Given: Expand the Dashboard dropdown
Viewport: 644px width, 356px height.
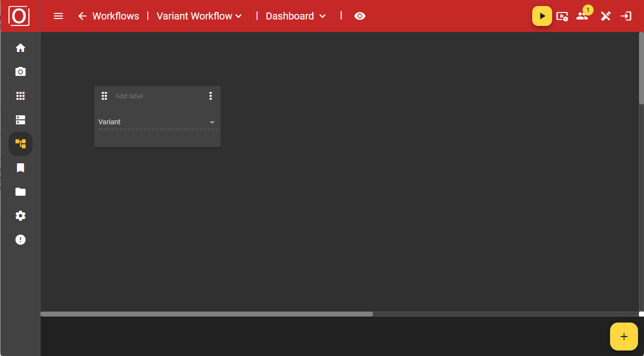Looking at the screenshot, I should (x=323, y=16).
